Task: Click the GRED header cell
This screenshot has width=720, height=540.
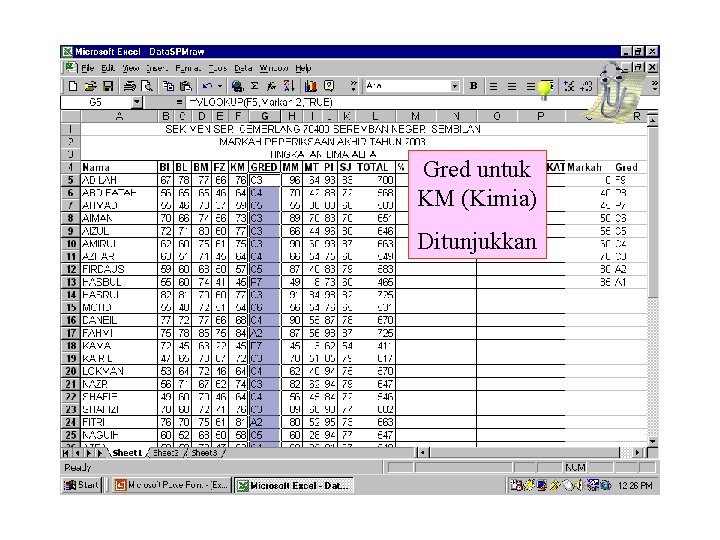Action: (264, 167)
